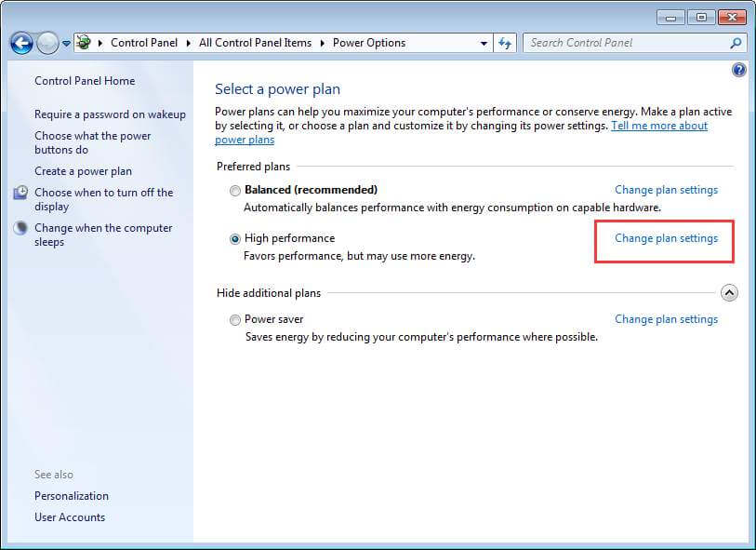Viewport: 756px width, 550px height.
Task: Open Personalization under See also
Action: click(72, 496)
